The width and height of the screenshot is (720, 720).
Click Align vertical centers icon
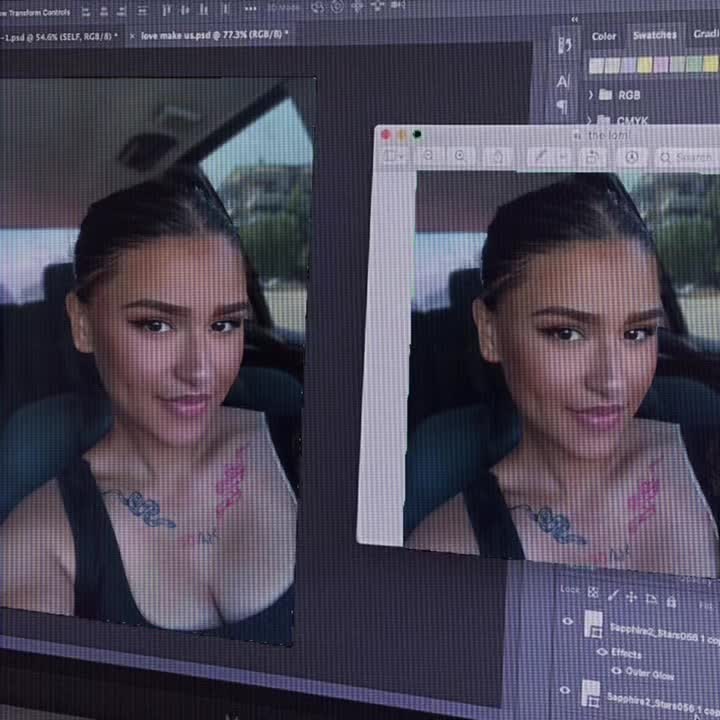coord(185,9)
